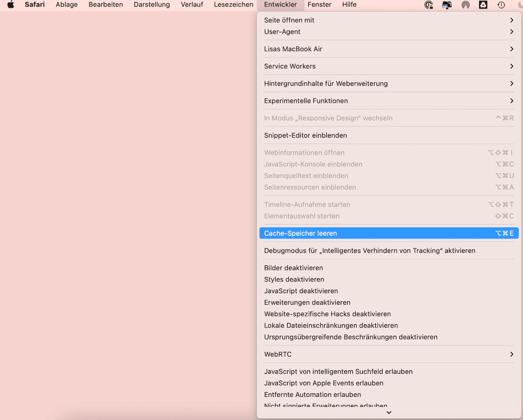Click dimmed 'Webinformationen öffnen' item
Image resolution: width=523 pixels, height=420 pixels.
389,153
